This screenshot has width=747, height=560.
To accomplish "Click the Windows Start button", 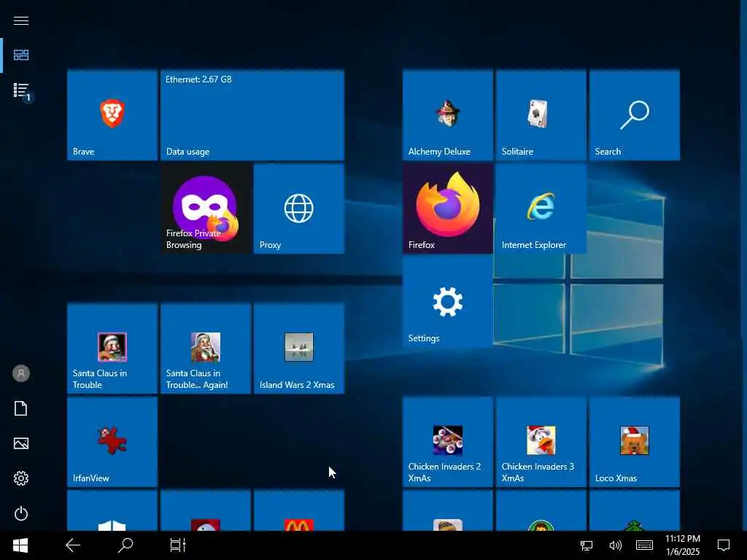I will (x=20, y=545).
